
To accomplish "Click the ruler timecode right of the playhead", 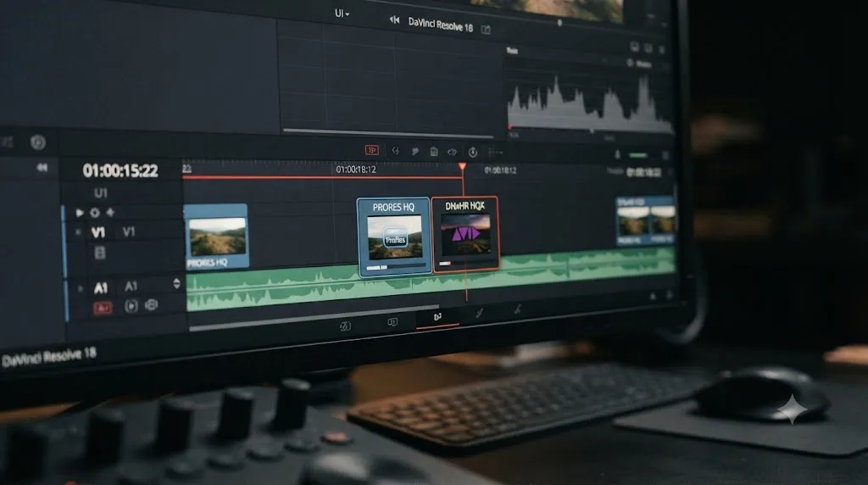I will [x=500, y=170].
